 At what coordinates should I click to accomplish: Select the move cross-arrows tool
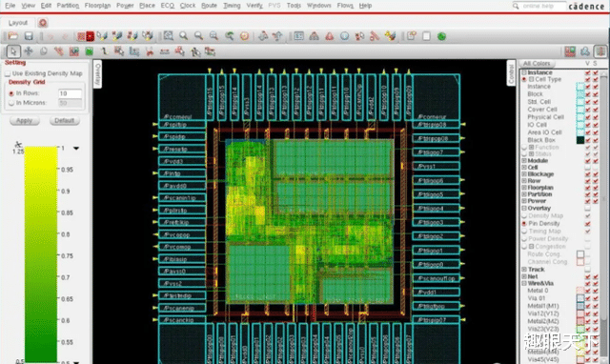(29, 51)
